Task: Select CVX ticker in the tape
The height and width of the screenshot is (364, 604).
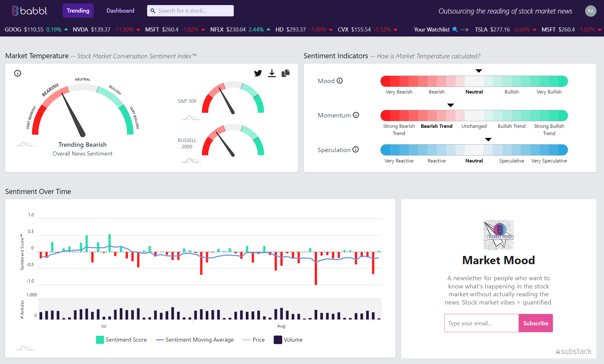Action: coord(368,30)
